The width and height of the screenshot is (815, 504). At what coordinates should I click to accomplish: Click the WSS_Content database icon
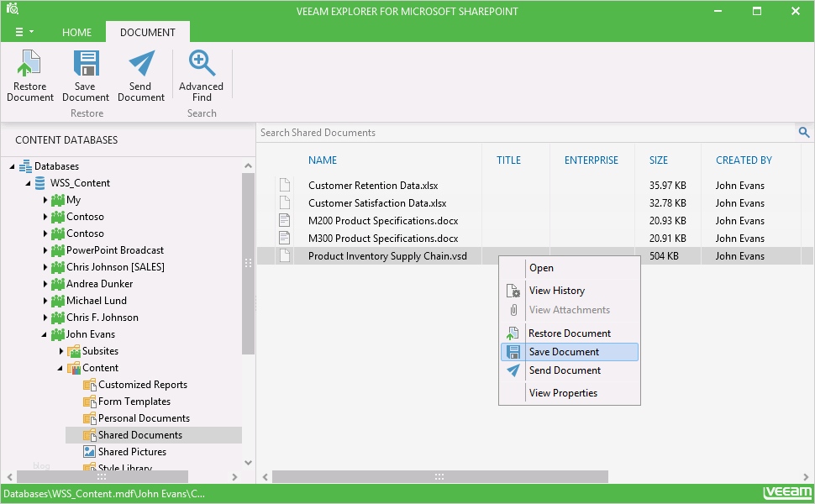point(40,183)
